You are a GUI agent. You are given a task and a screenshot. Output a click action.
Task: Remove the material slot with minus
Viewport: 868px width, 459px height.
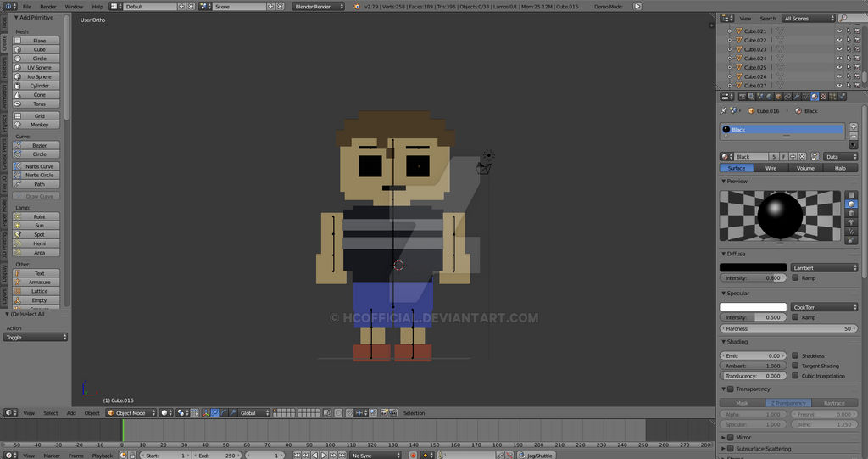[854, 136]
